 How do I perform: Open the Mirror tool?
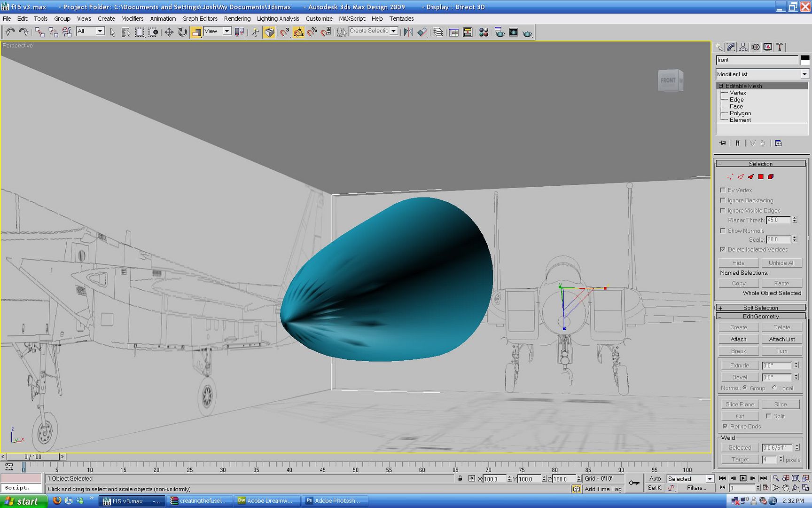click(408, 32)
